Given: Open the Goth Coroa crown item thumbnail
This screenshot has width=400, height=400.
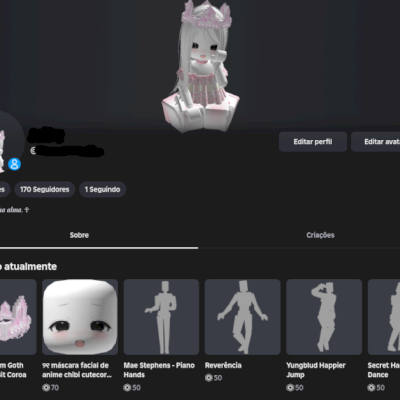Looking at the screenshot, I should [18, 317].
